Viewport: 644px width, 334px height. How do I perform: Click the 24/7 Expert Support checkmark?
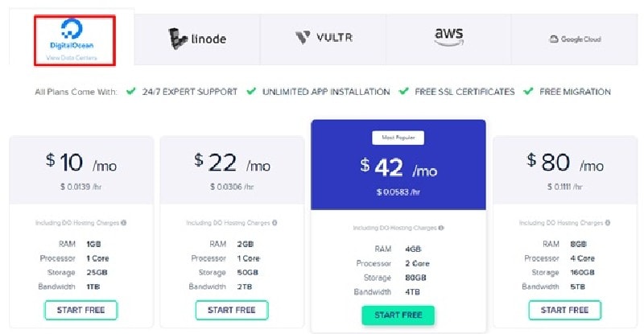pos(131,91)
